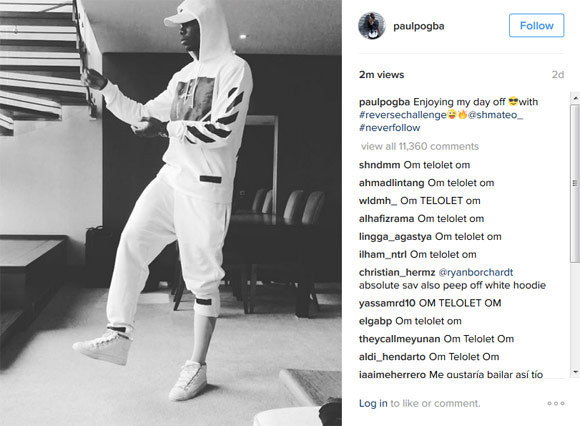
Task: Open commenter aldi_hendarto's profile
Action: tap(392, 357)
